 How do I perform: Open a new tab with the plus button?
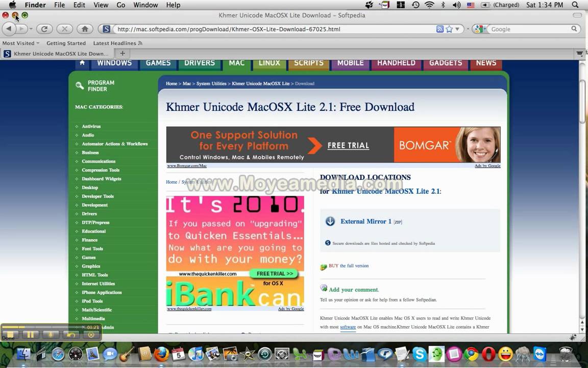[122, 53]
